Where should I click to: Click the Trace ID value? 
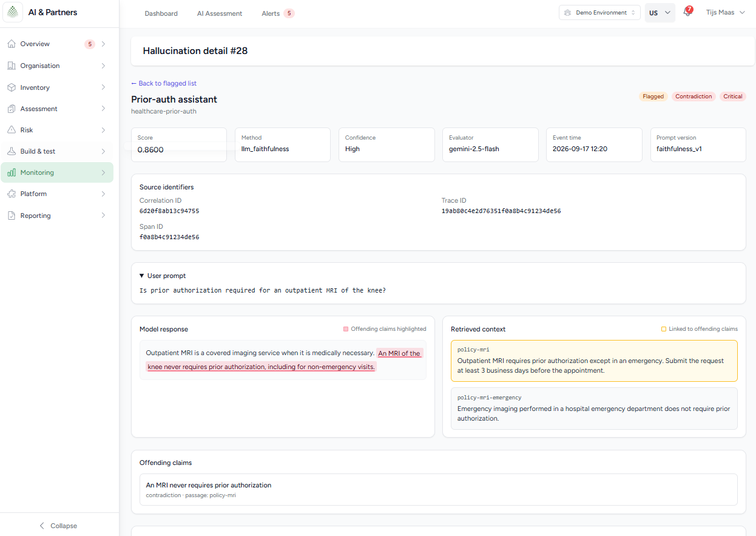pyautogui.click(x=501, y=211)
